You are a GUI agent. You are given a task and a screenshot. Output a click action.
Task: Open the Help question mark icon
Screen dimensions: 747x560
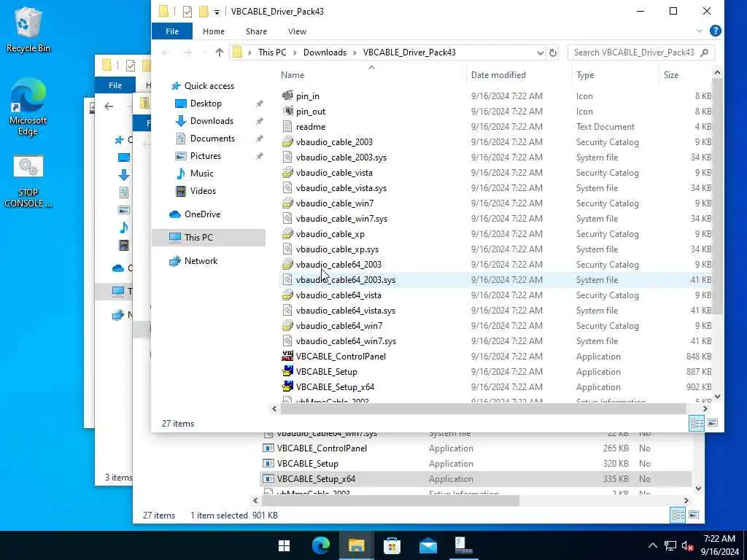pos(715,31)
